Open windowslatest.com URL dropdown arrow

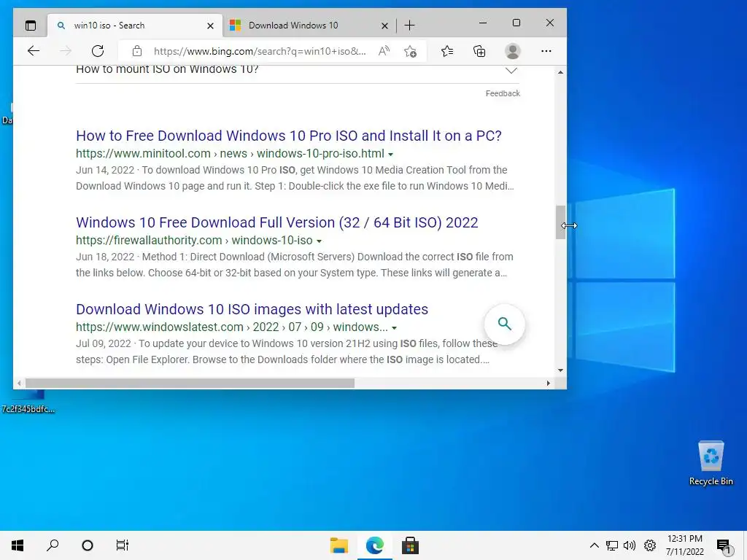coord(395,327)
